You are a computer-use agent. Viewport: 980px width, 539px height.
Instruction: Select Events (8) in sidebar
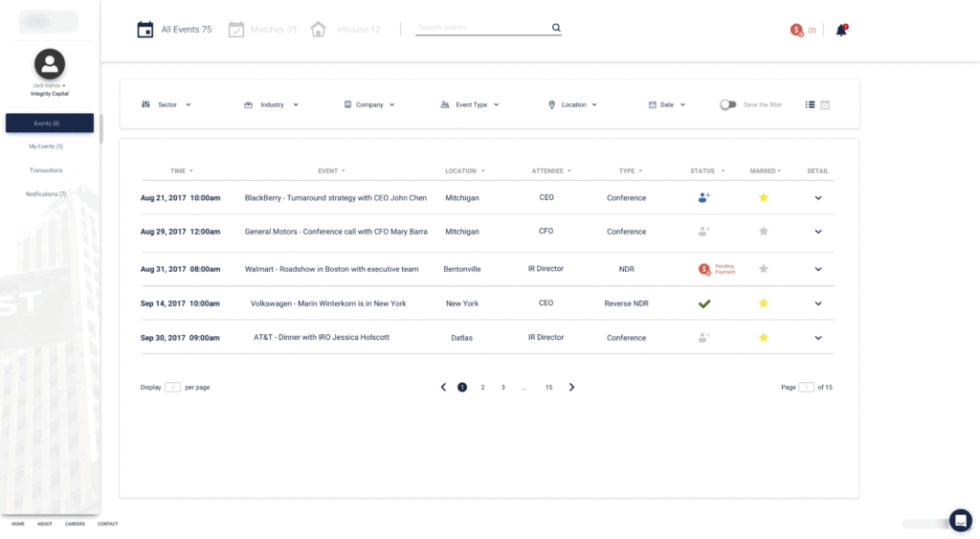point(50,124)
